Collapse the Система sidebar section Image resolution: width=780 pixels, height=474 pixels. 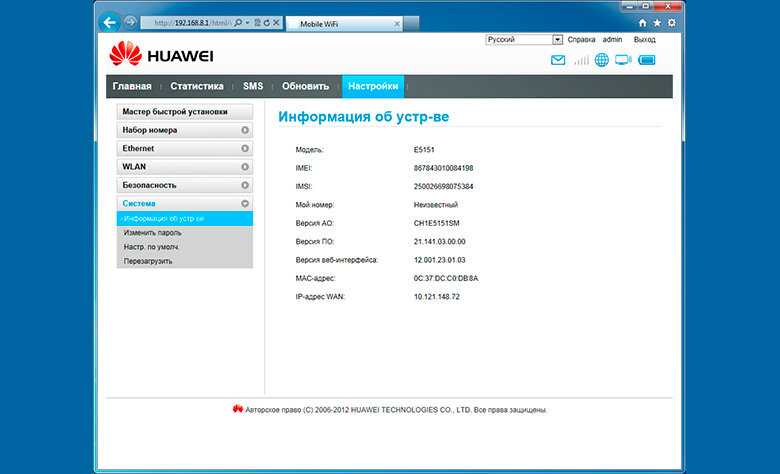click(185, 203)
